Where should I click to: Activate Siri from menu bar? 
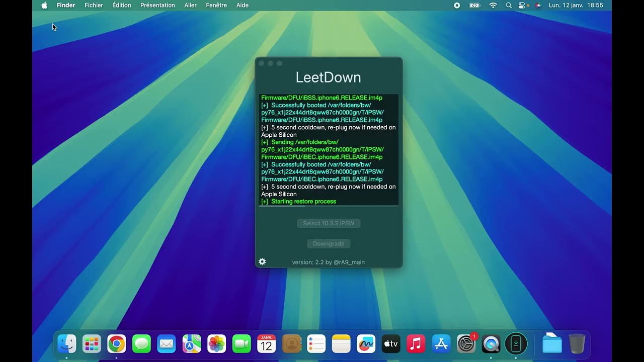(x=538, y=5)
